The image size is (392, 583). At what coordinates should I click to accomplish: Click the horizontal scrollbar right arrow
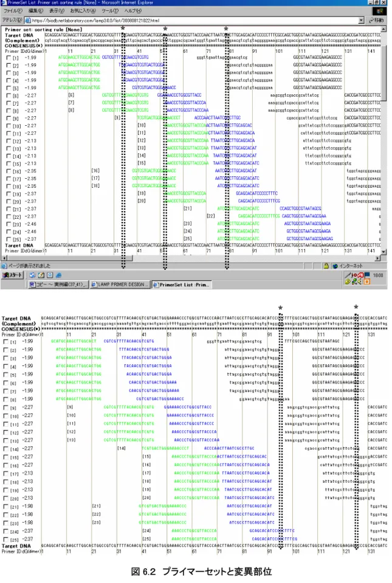378,258
